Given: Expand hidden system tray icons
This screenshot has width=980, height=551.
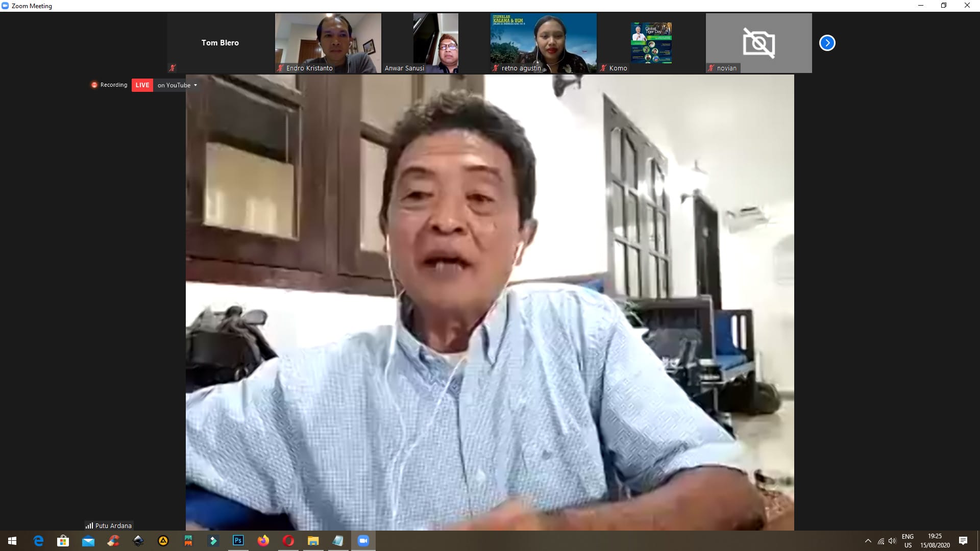Looking at the screenshot, I should pos(868,541).
